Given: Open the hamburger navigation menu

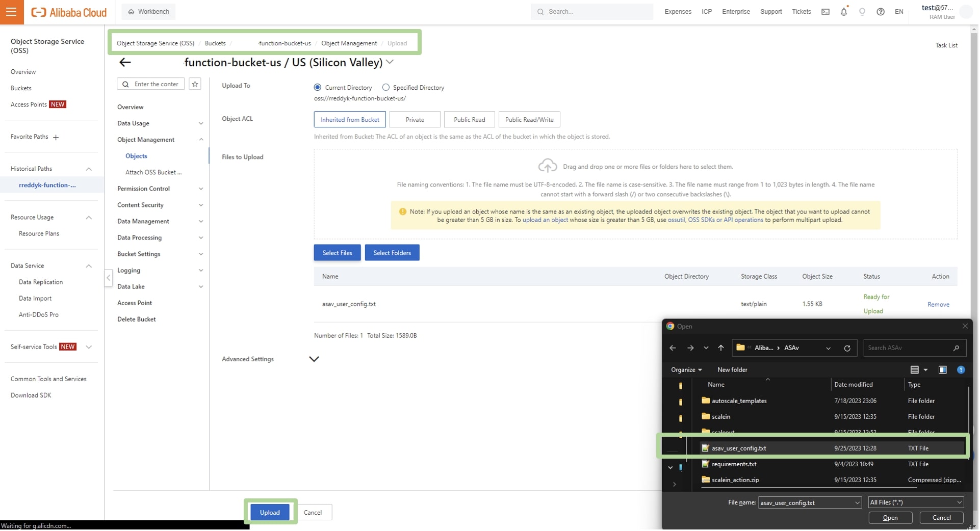Looking at the screenshot, I should [x=11, y=12].
